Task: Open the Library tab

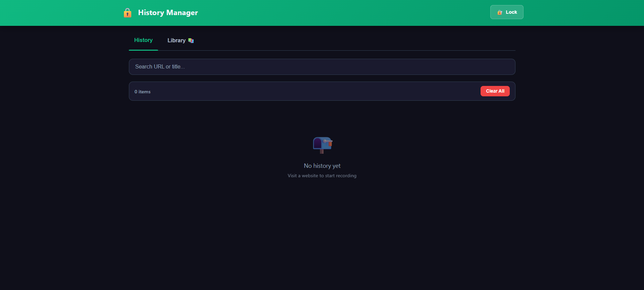Action: 181,40
